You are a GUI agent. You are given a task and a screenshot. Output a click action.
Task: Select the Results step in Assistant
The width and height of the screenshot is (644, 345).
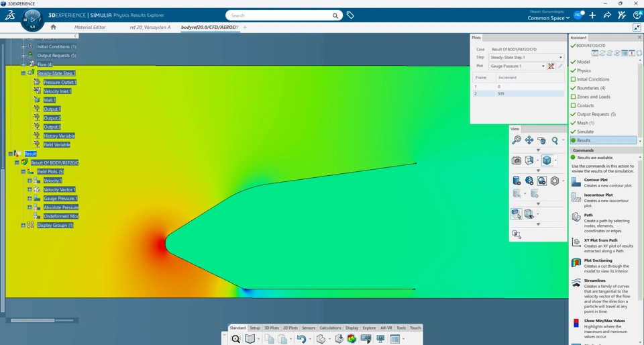pos(603,140)
